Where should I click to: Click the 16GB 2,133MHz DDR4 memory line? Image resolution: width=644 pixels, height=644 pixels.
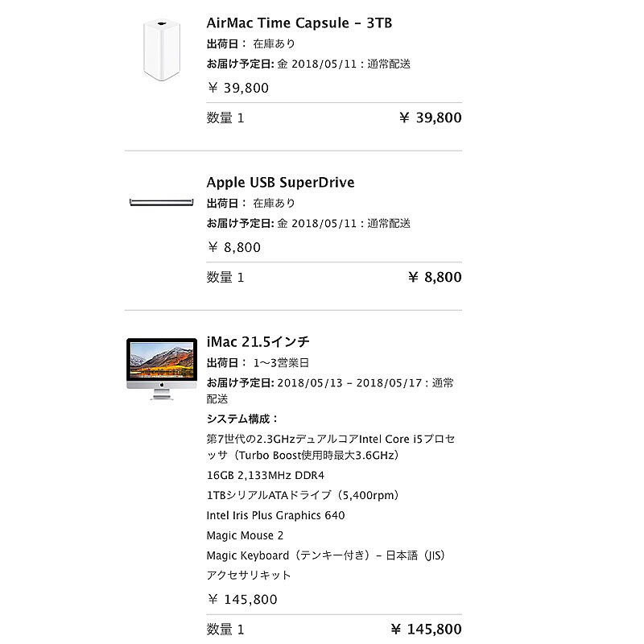pos(266,475)
